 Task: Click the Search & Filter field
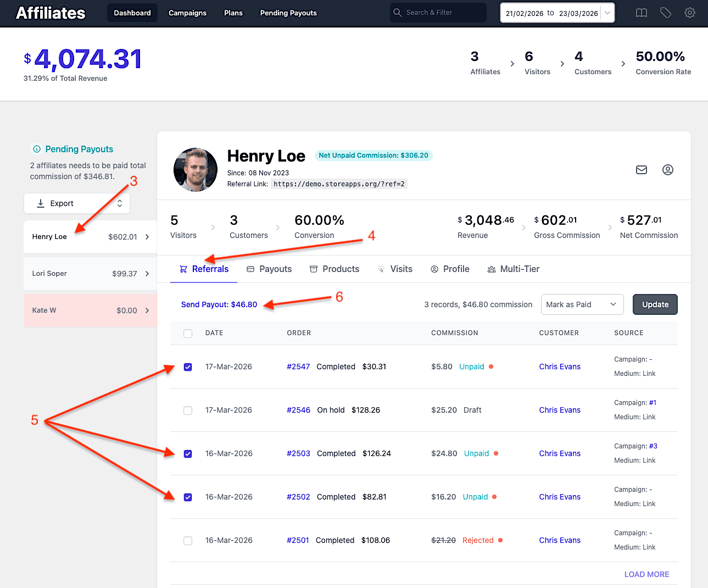point(438,13)
